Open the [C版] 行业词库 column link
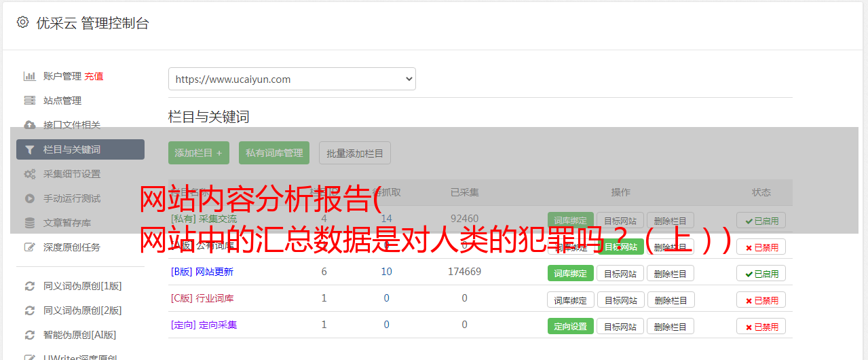868x360 pixels. coord(202,298)
